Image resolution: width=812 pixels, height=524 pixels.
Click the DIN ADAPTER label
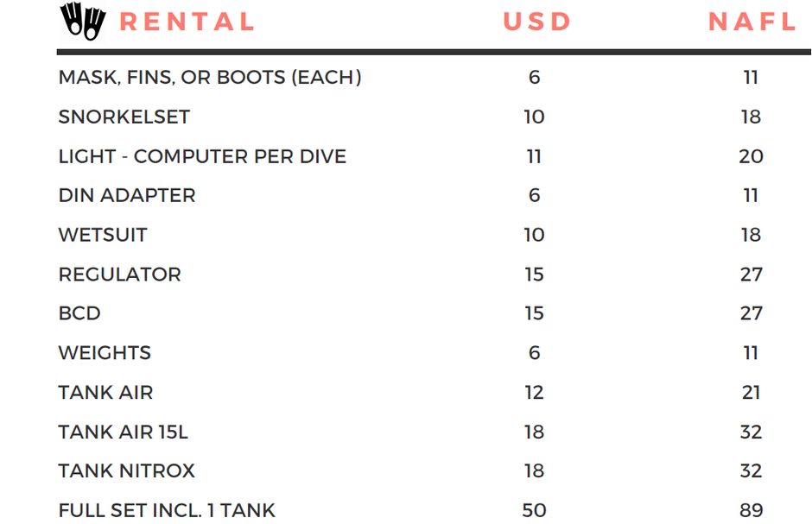point(127,196)
